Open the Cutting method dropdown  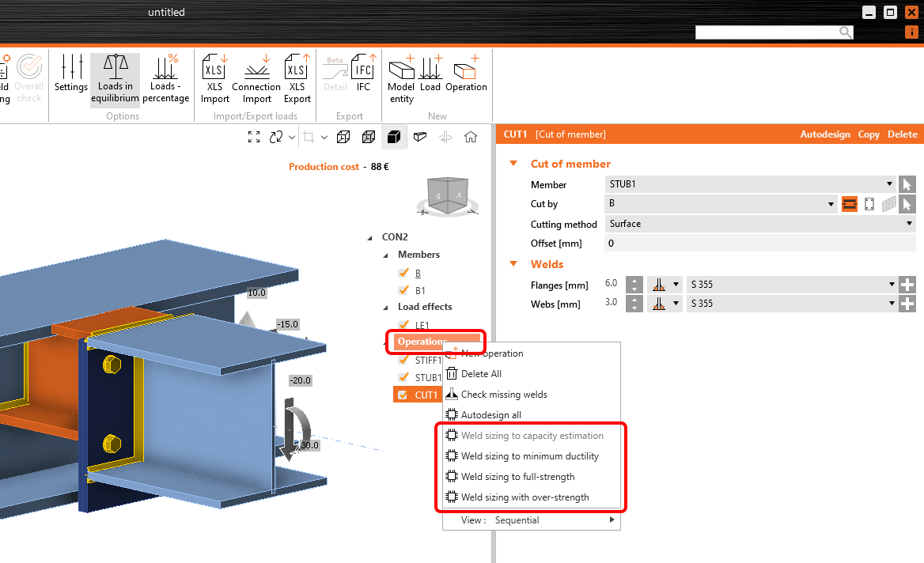[x=760, y=224]
